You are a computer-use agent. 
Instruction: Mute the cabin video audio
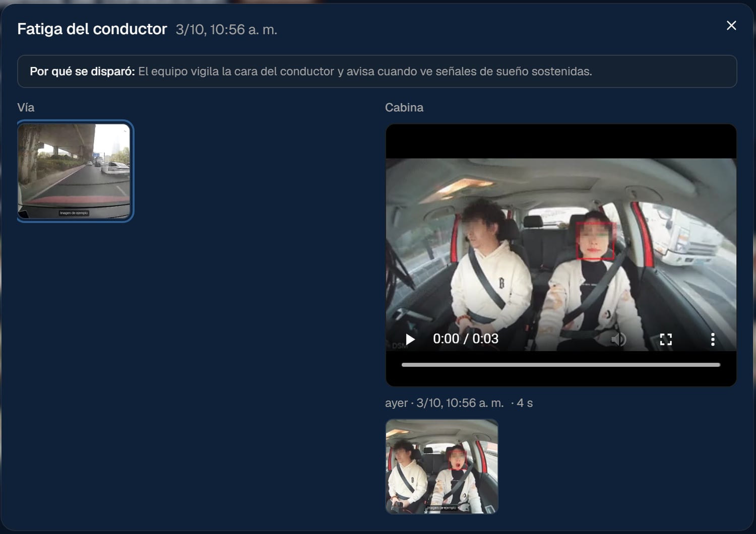[618, 339]
